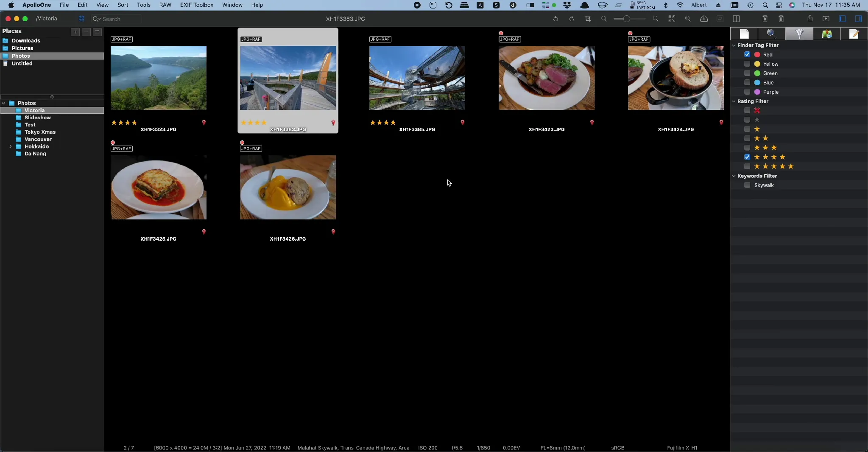Check the two-star rating filter

(x=747, y=138)
